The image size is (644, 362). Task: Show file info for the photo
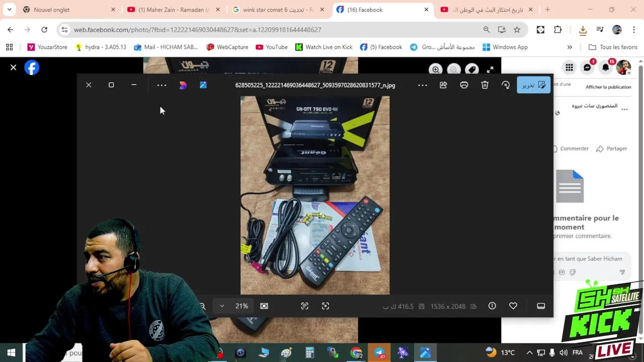pyautogui.click(x=492, y=306)
